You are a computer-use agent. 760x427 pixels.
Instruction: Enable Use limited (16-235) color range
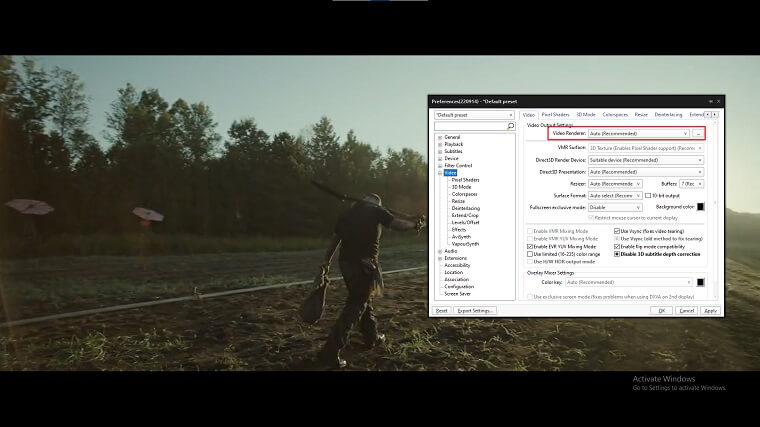tap(530, 254)
